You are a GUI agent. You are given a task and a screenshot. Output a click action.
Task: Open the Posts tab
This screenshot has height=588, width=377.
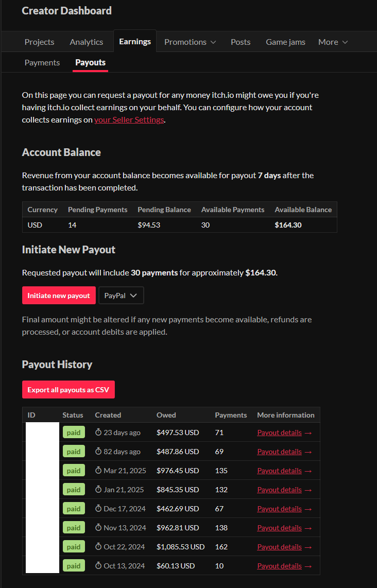click(x=241, y=42)
